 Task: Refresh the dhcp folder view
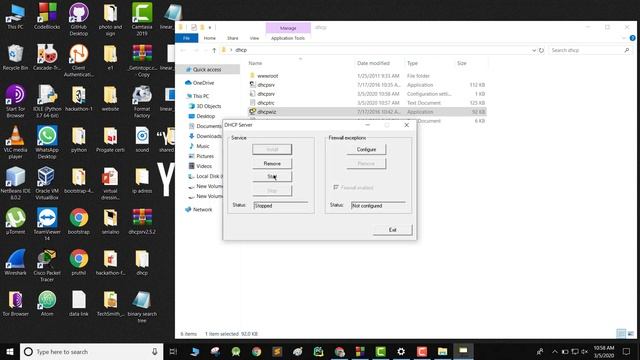click(541, 50)
